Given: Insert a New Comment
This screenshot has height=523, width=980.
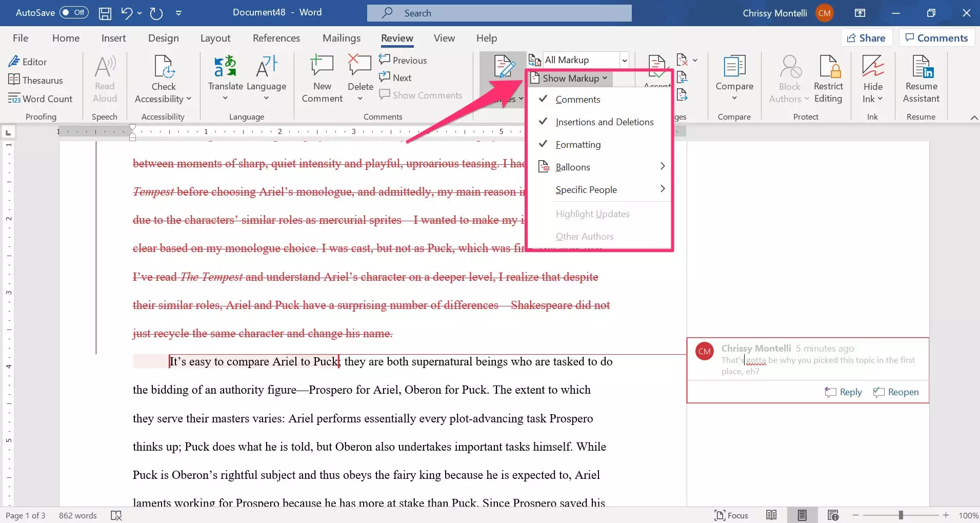Looking at the screenshot, I should click(322, 78).
